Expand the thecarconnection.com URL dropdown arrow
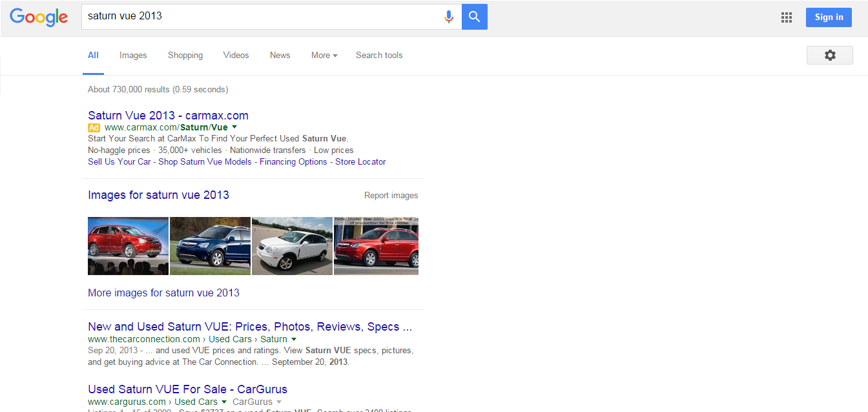 click(x=294, y=339)
